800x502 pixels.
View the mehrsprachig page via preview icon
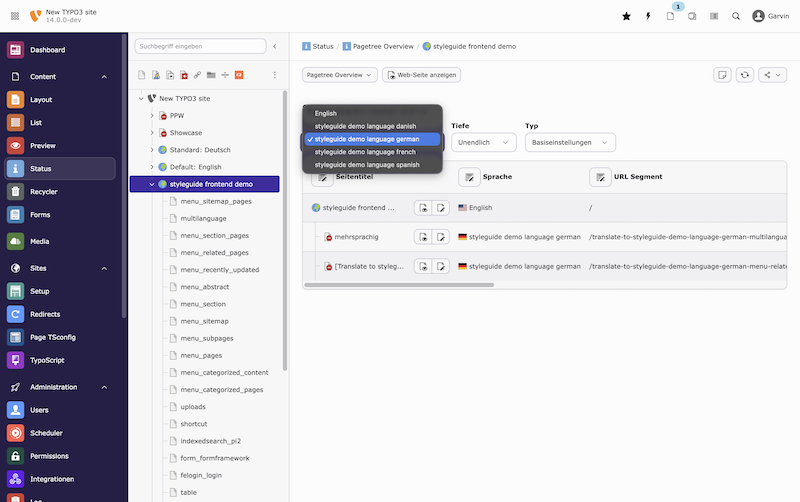pos(423,237)
